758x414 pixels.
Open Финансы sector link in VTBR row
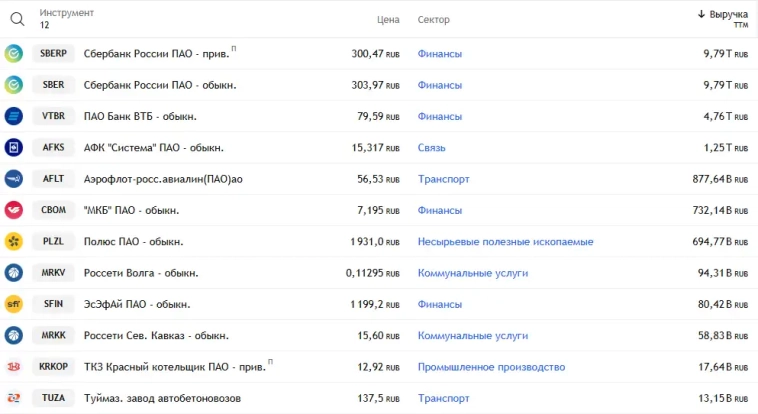(x=440, y=117)
